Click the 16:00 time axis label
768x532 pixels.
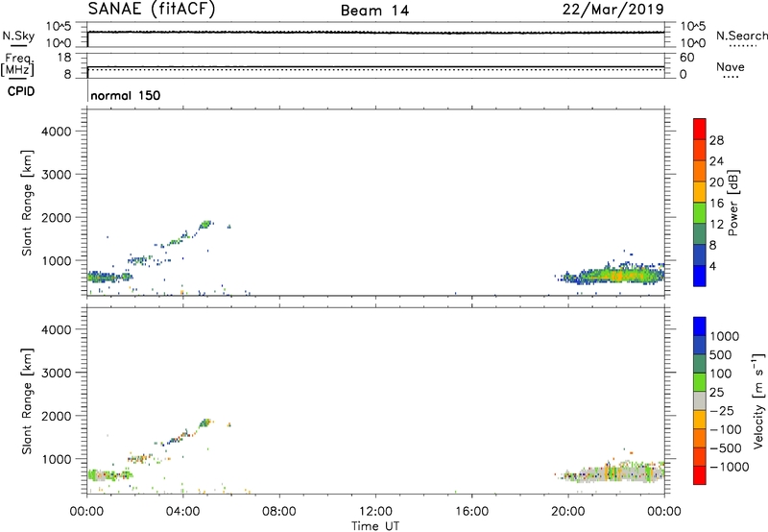click(471, 512)
